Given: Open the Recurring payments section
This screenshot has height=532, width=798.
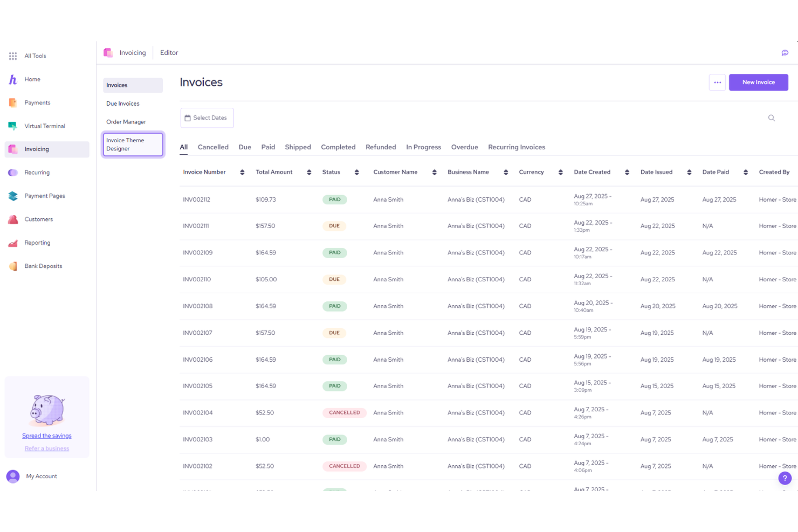Looking at the screenshot, I should 12,172.
